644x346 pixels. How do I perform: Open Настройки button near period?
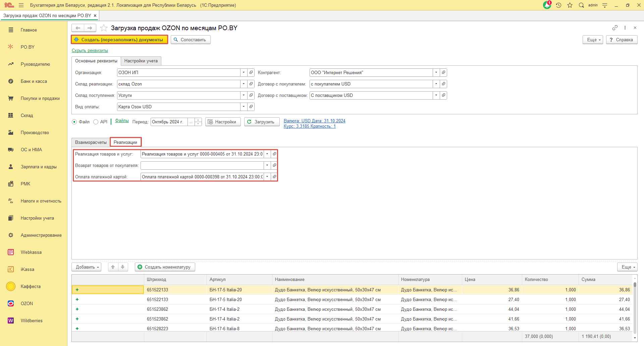click(223, 122)
